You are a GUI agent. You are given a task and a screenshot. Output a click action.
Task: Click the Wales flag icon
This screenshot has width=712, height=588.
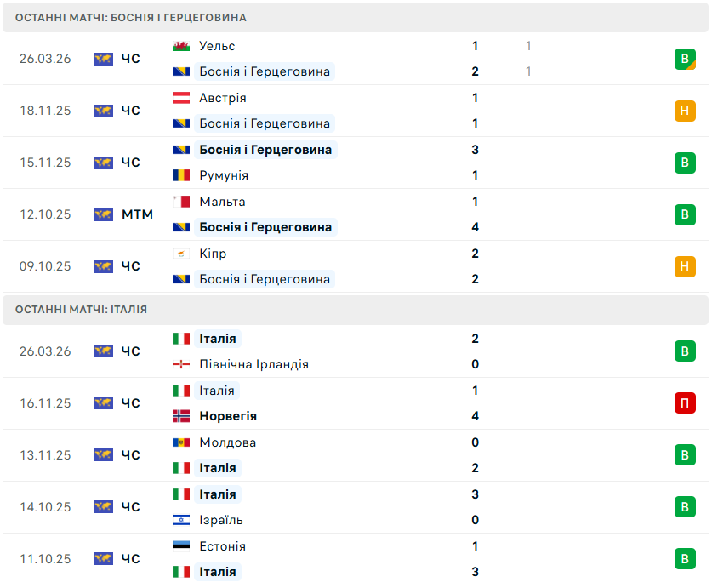(181, 46)
